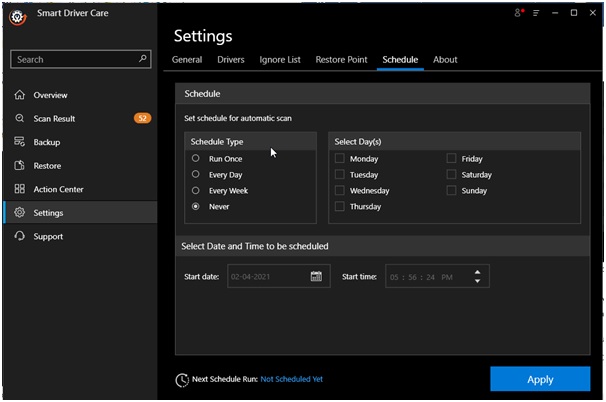The width and height of the screenshot is (606, 402).
Task: Click the Apply button
Action: tap(539, 380)
